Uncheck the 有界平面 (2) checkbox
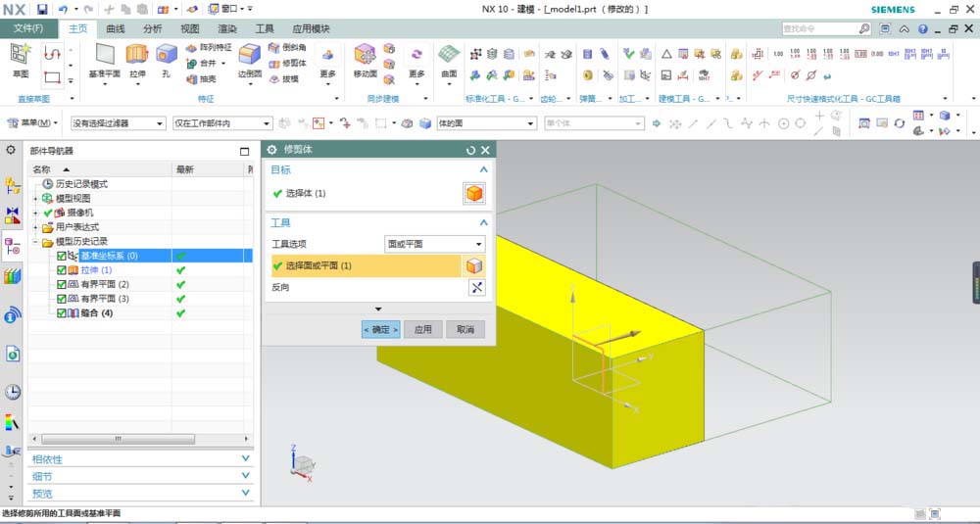Screen dimensions: 980x524 (x=61, y=285)
